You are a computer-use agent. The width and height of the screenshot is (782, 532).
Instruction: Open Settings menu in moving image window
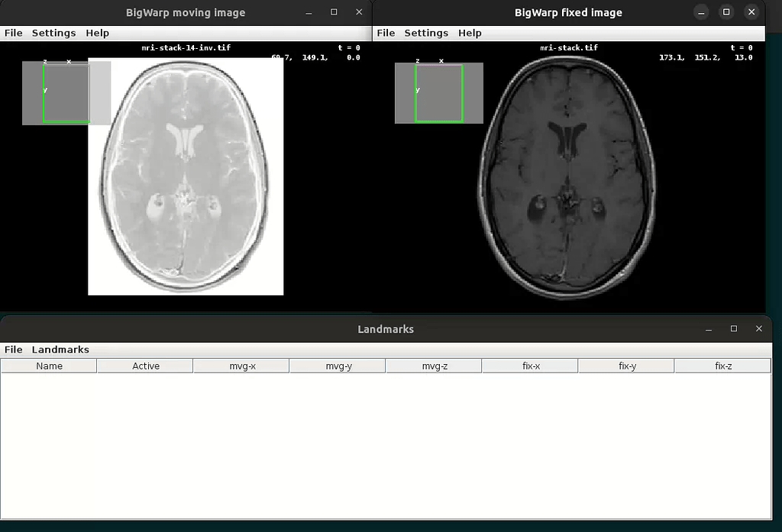53,33
